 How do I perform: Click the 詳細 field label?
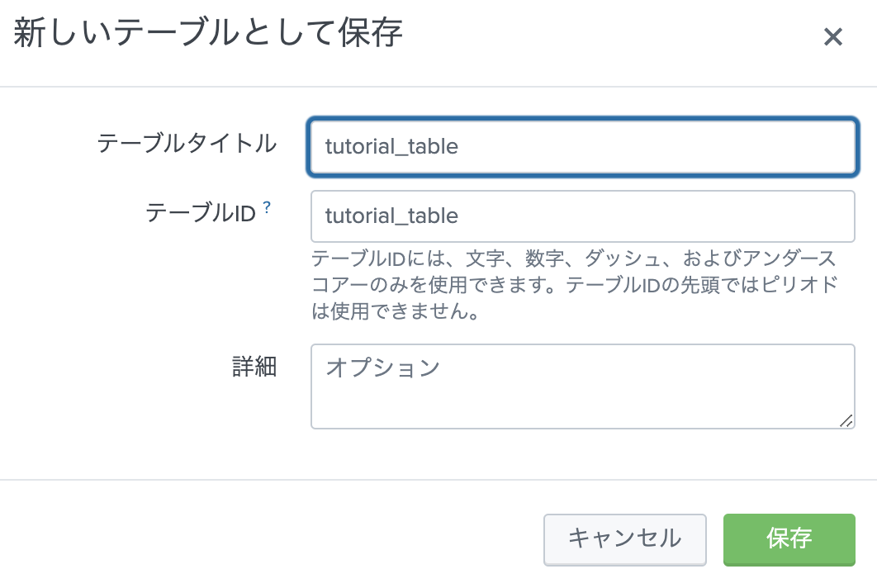click(254, 367)
